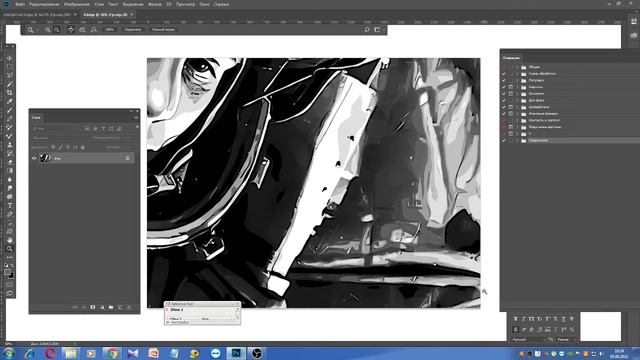This screenshot has height=360, width=640.
Task: Swap foreground and background colors
Action: click(12, 266)
